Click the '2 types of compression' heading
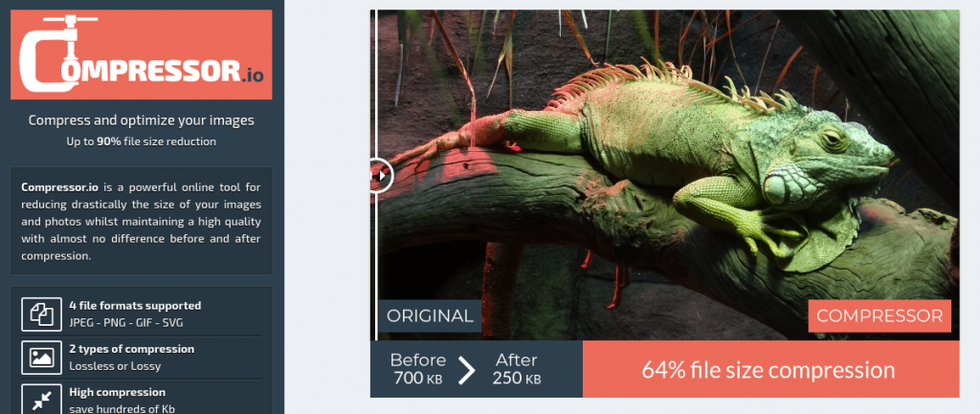This screenshot has height=414, width=980. coord(132,349)
